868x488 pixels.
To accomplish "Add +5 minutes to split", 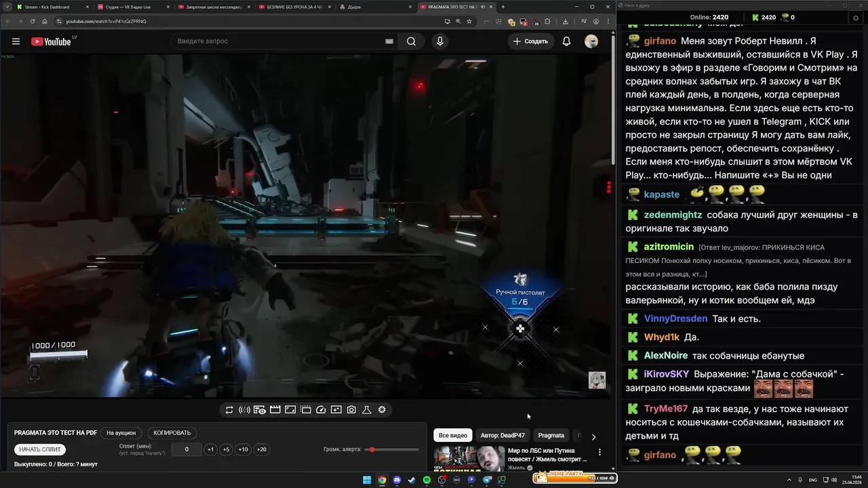I will (226, 449).
